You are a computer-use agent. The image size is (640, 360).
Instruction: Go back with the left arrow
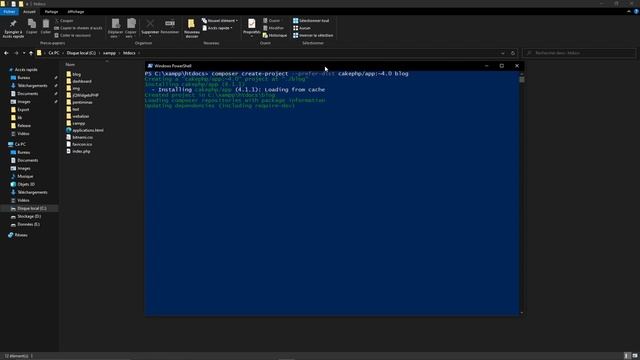click(x=6, y=53)
